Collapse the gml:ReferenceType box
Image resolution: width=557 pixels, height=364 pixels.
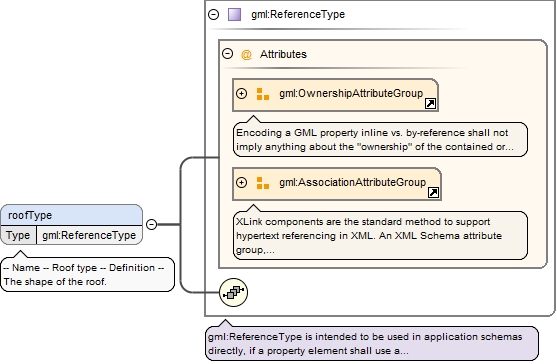213,15
